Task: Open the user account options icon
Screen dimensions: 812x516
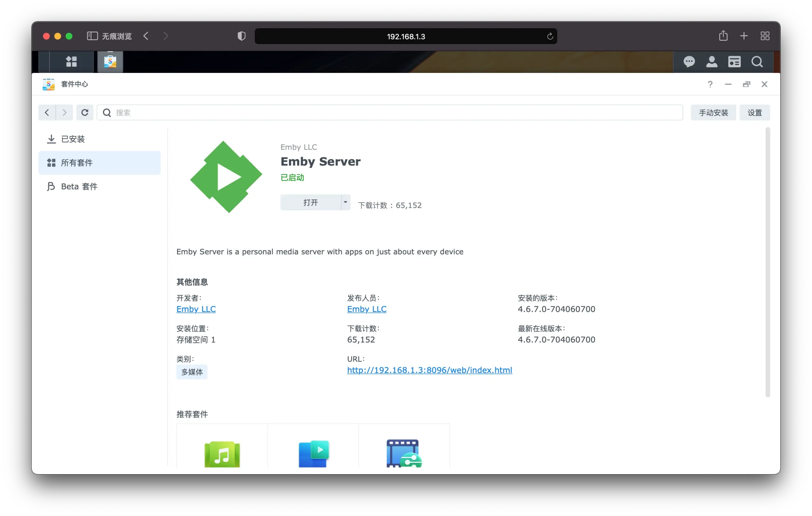Action: click(711, 62)
